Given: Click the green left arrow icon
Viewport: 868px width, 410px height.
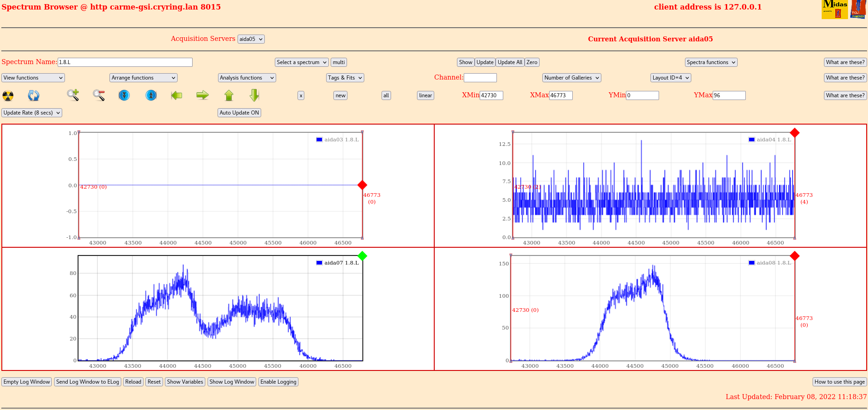Looking at the screenshot, I should 177,95.
